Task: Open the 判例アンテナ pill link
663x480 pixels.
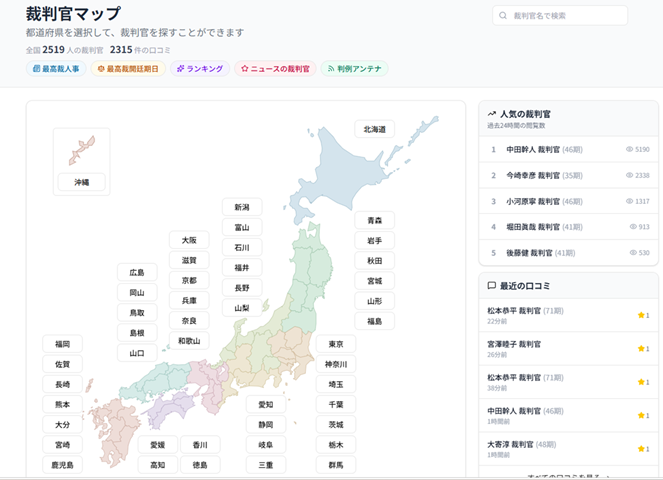Action: click(x=355, y=69)
